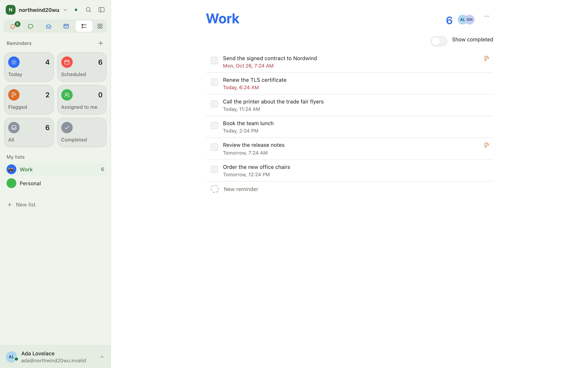588x368 pixels.
Task: Click flag on Send the signed contract
Action: click(487, 58)
